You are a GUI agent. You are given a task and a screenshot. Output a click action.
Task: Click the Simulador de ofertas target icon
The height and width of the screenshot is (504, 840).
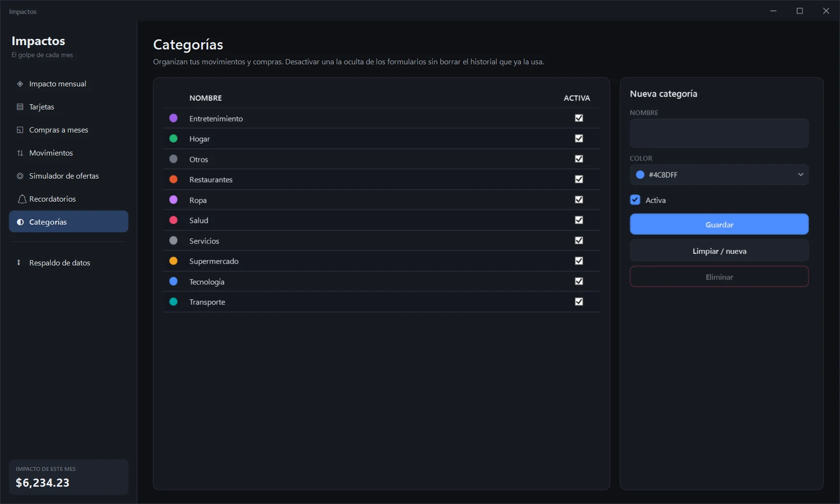[20, 176]
